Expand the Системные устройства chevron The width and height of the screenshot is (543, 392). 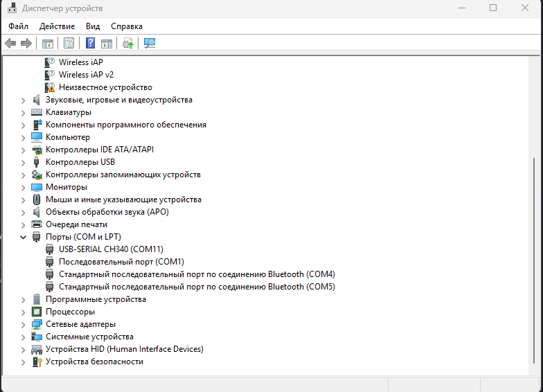click(24, 337)
